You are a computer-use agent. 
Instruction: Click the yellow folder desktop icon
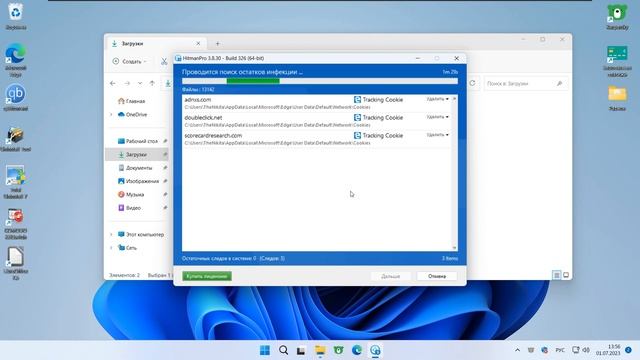pyautogui.click(x=617, y=98)
